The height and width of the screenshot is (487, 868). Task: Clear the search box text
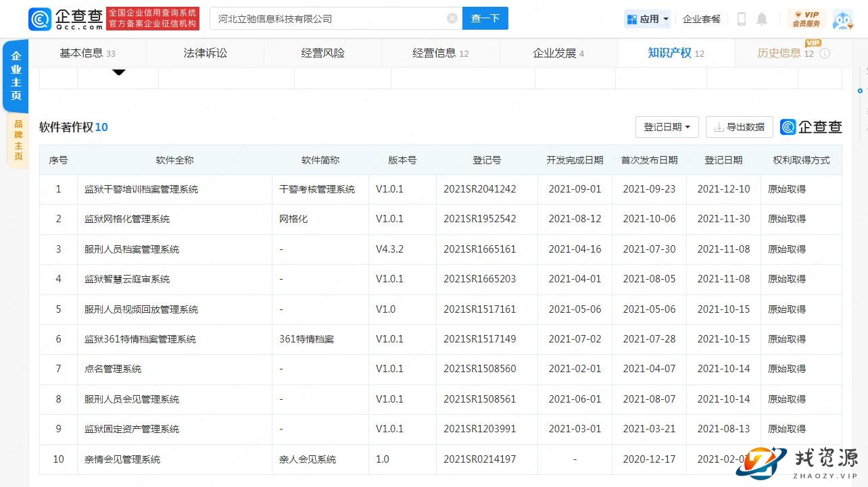(452, 18)
